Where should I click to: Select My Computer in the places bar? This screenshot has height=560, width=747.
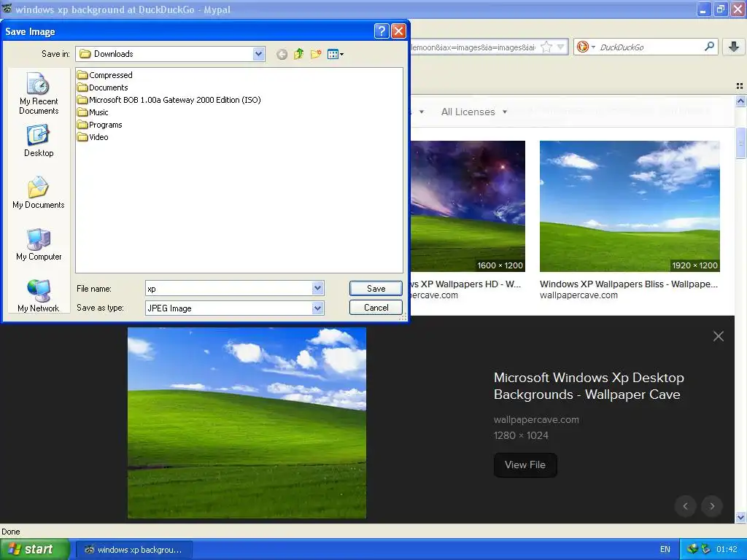click(39, 245)
